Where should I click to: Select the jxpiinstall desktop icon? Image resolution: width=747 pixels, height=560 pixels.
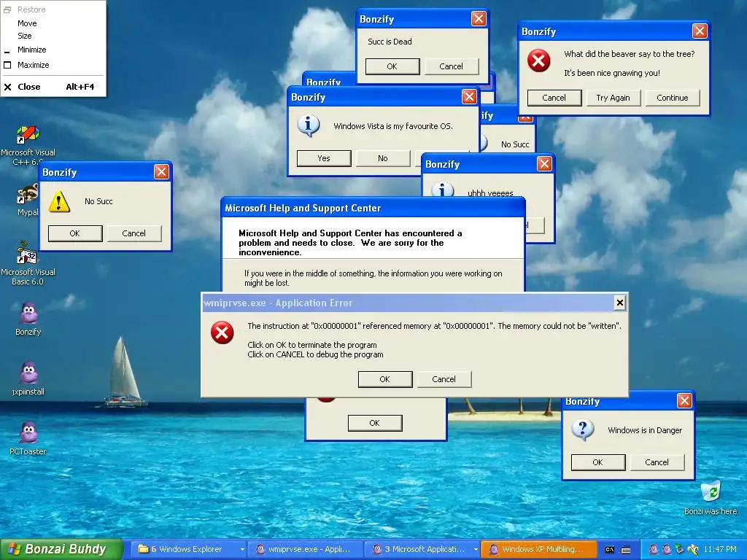pos(28,373)
